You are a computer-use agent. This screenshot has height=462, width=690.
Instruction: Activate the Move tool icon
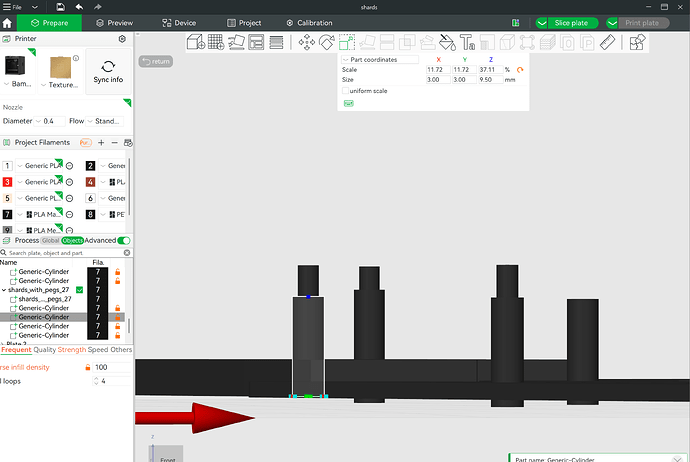[307, 42]
